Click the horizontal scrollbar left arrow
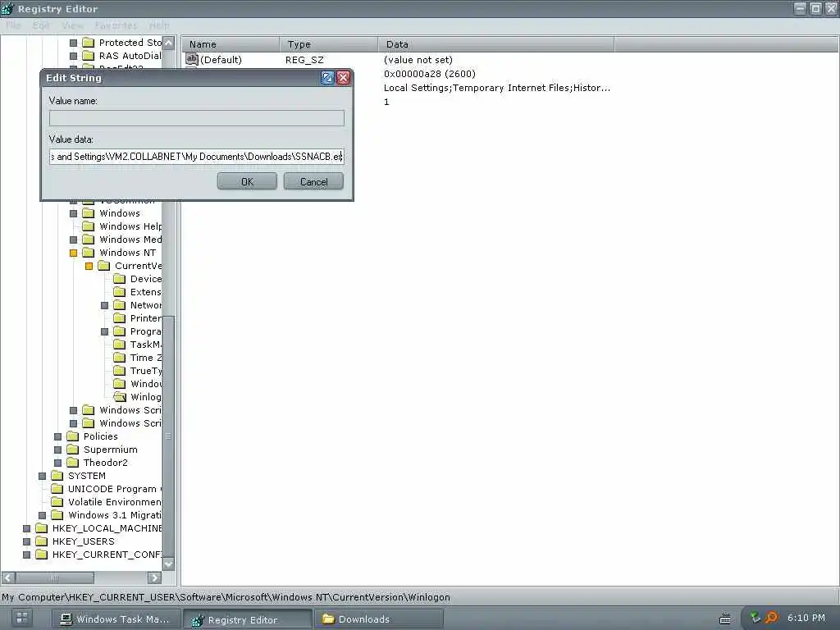 pos(8,577)
